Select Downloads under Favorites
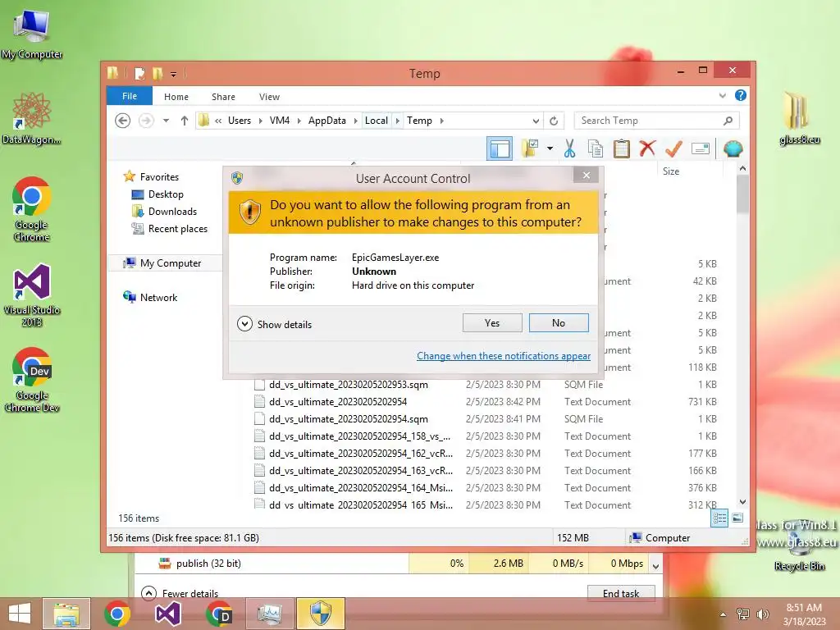This screenshot has width=840, height=630. pos(172,212)
